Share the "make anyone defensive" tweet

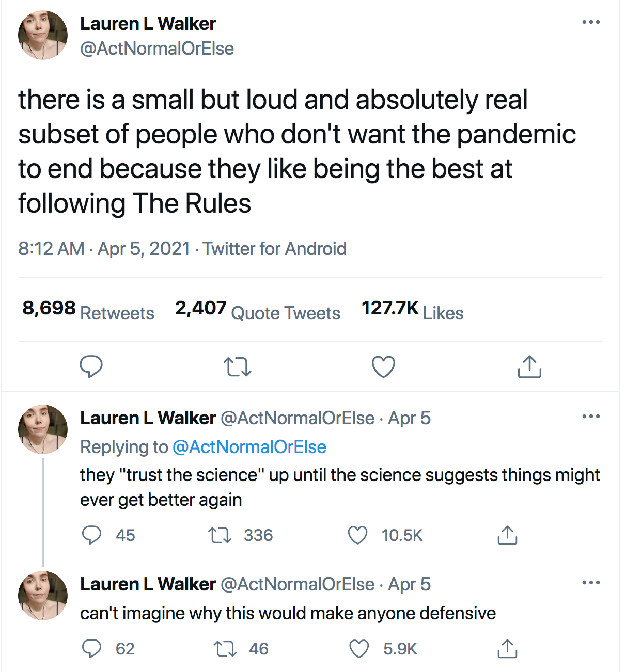click(x=507, y=649)
